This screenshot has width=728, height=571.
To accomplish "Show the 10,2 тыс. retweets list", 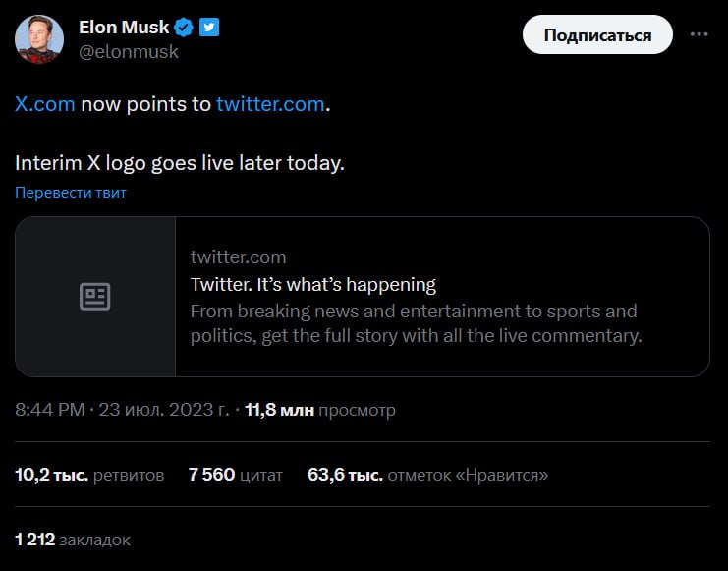I will (x=89, y=475).
